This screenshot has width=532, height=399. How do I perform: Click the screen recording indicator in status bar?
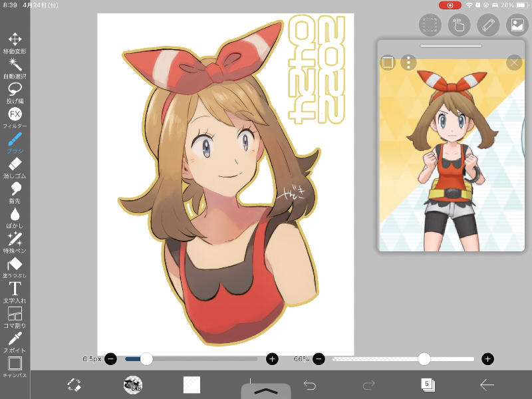tap(450, 5)
